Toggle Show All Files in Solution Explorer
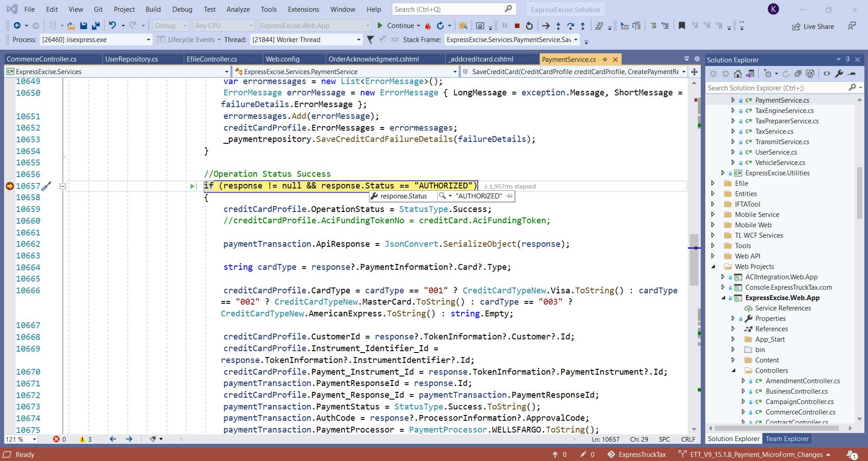 pyautogui.click(x=810, y=74)
